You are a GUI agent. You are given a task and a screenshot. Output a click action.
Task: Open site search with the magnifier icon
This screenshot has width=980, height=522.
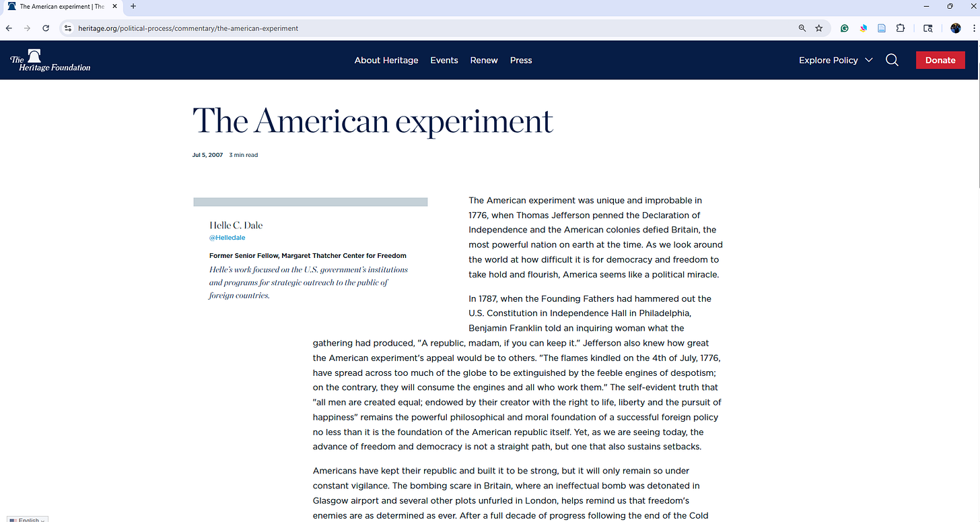pyautogui.click(x=892, y=60)
